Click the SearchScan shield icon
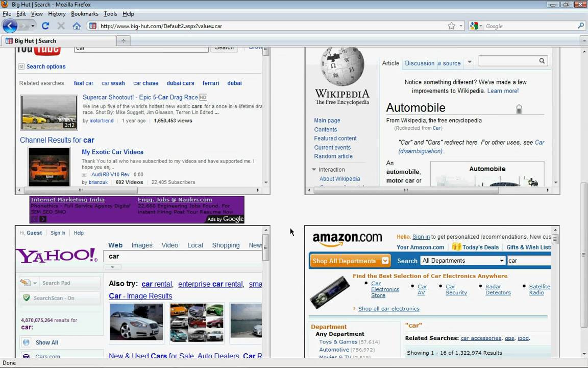588x368 pixels. coord(26,298)
